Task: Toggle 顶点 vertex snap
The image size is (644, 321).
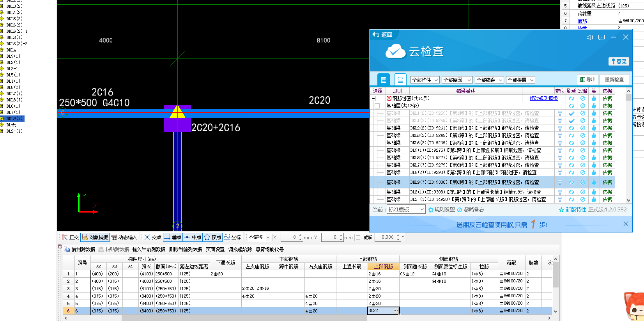Action: coord(212,237)
